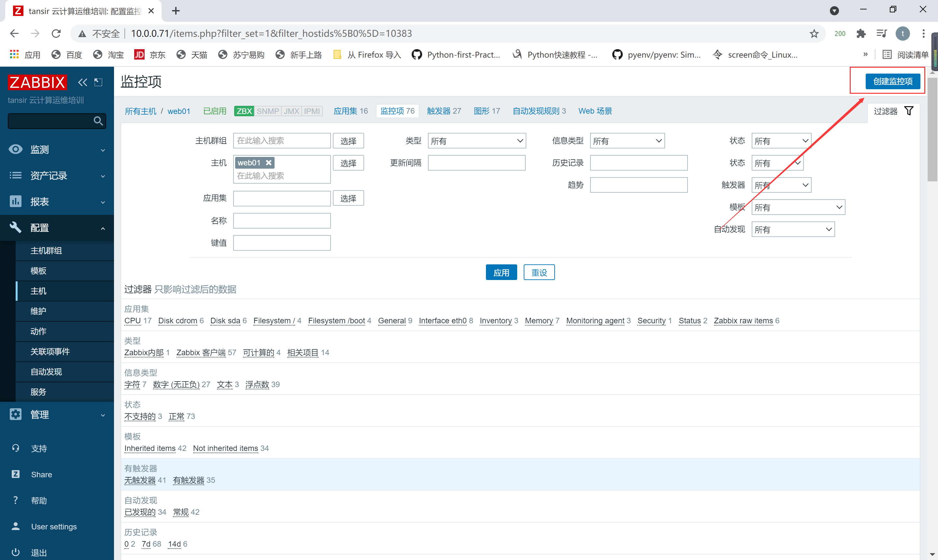Image resolution: width=938 pixels, height=560 pixels.
Task: Filter by Zabbix 客户端 type subfilter
Action: 201,353
